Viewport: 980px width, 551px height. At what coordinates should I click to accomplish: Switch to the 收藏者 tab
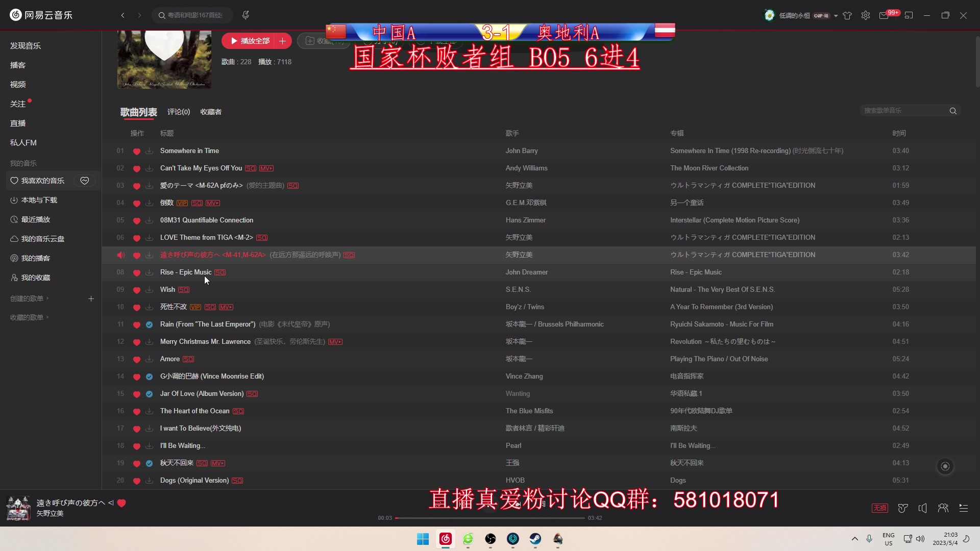click(x=211, y=112)
